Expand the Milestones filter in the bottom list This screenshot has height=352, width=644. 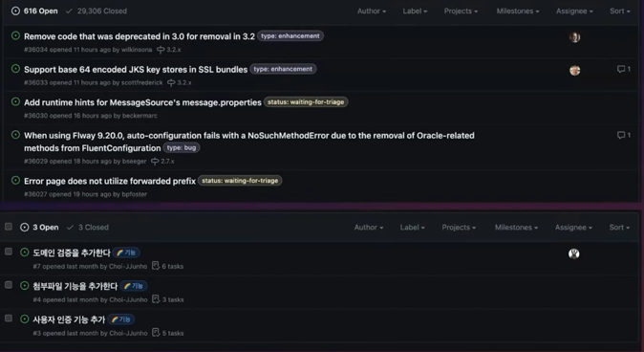click(516, 227)
